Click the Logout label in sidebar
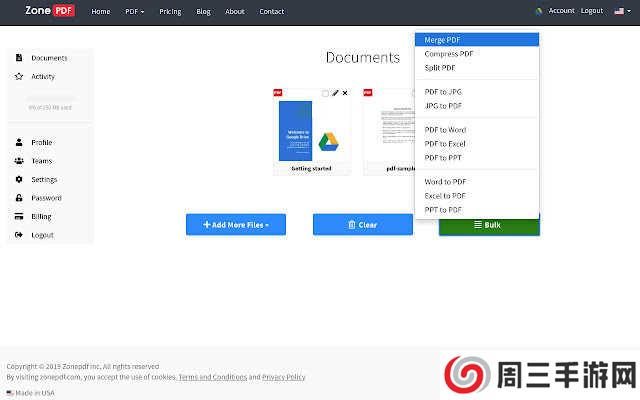Viewport: 640px width, 400px height. click(x=42, y=235)
